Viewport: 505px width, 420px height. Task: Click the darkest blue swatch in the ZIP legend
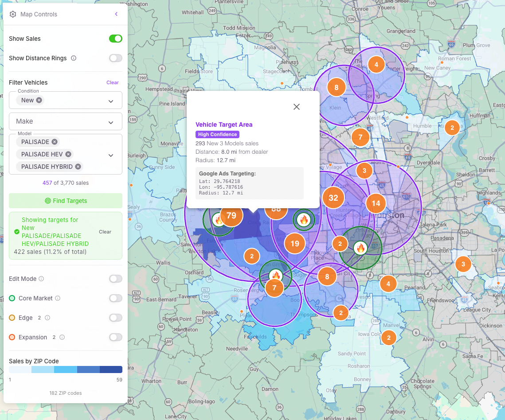112,369
